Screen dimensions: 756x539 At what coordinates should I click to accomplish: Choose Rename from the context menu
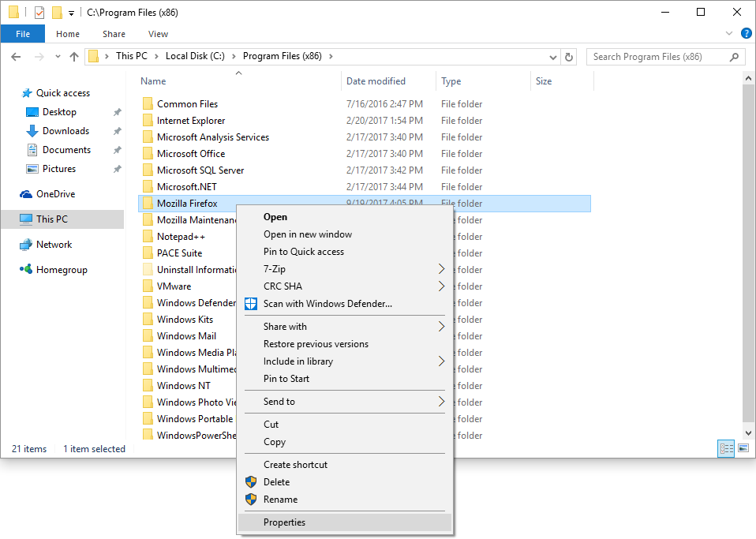(x=345, y=499)
